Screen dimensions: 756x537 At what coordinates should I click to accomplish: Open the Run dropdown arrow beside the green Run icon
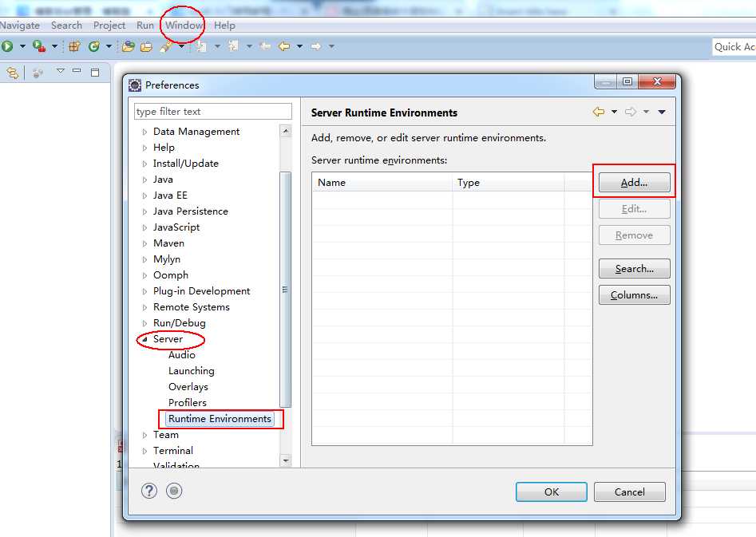[x=22, y=46]
